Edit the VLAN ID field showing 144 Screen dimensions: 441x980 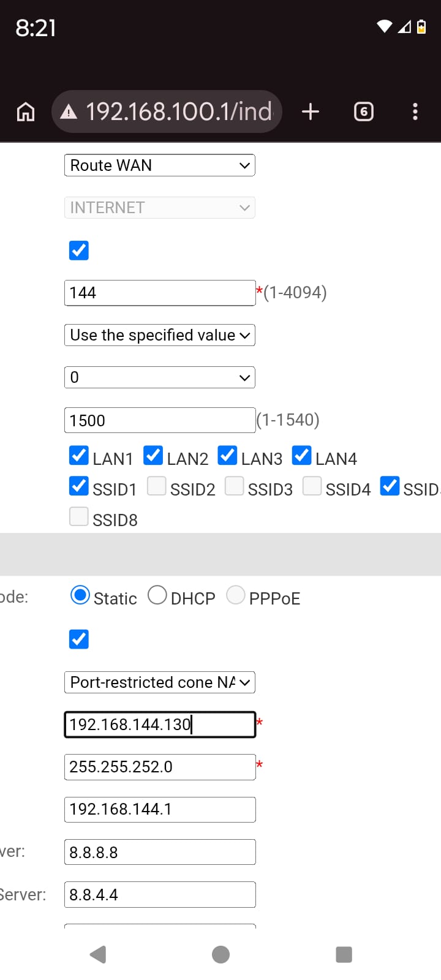(160, 293)
